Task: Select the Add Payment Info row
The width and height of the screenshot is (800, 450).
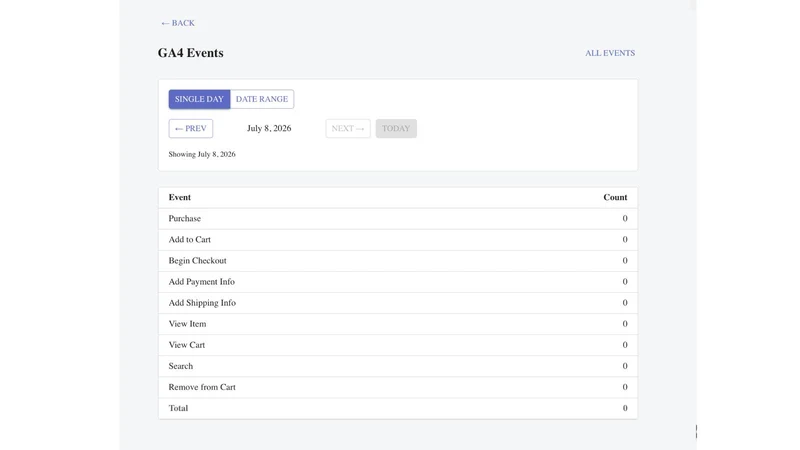Action: pos(398,282)
